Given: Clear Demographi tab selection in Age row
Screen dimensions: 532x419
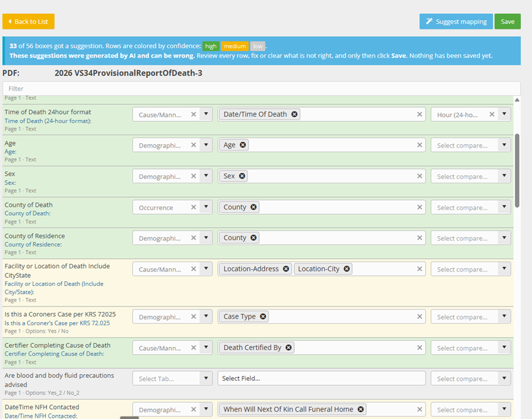Looking at the screenshot, I should (x=193, y=144).
